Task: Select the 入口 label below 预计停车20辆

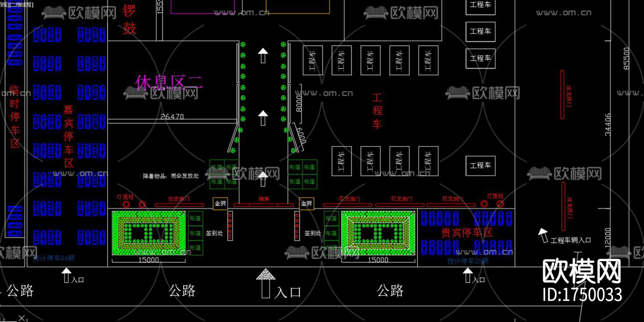Action: point(478,280)
